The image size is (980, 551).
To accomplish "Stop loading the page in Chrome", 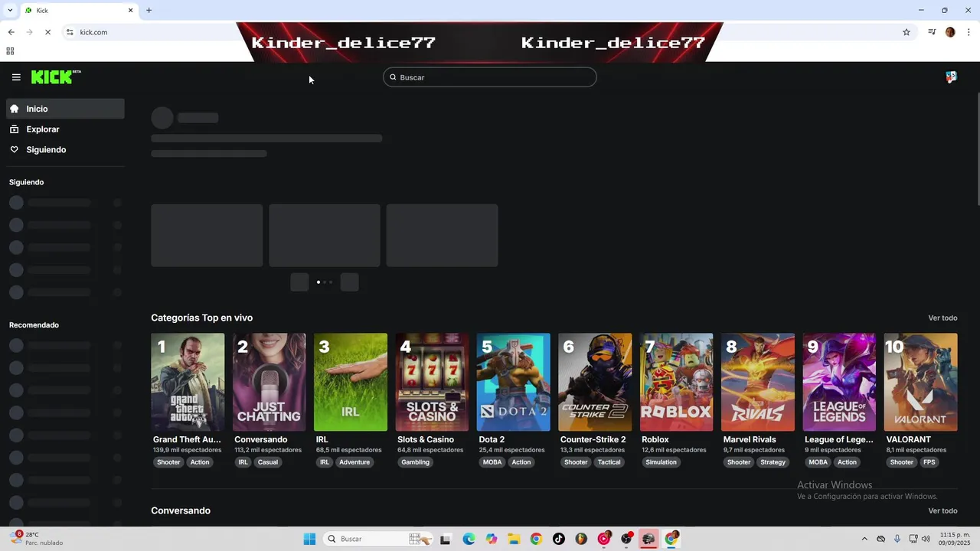I will pyautogui.click(x=47, y=32).
